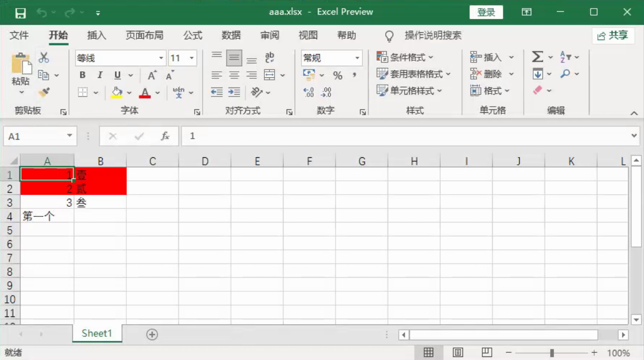The height and width of the screenshot is (360, 644).
Task: Click the insert function fx icon
Action: [x=165, y=137]
